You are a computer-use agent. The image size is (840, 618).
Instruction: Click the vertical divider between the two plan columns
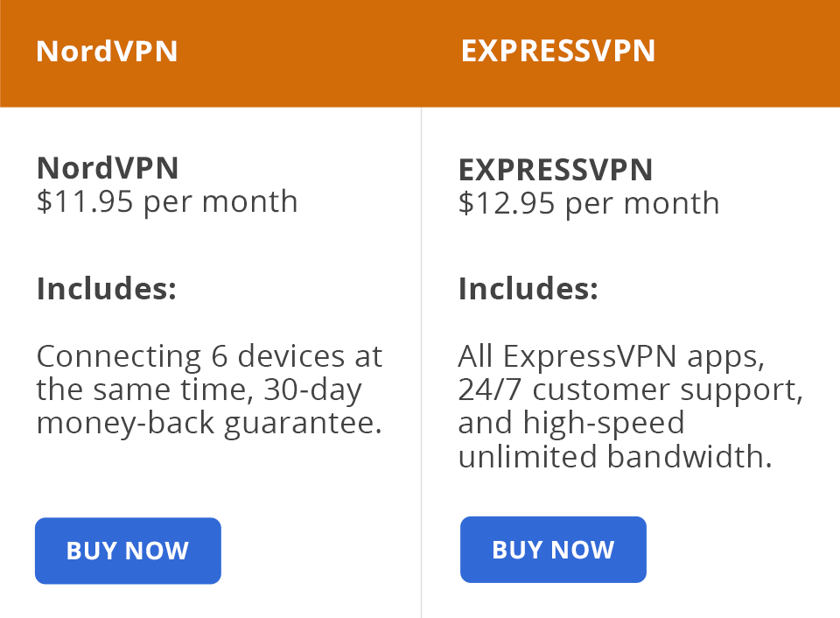click(421, 362)
